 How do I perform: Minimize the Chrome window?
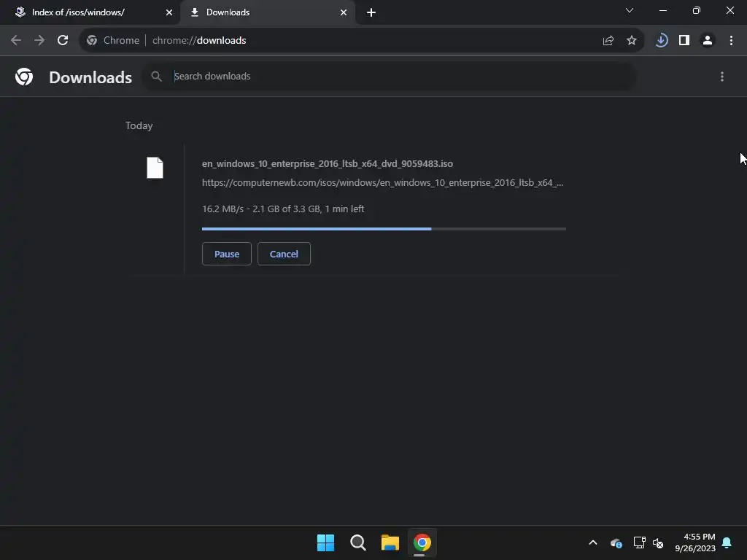(x=663, y=10)
